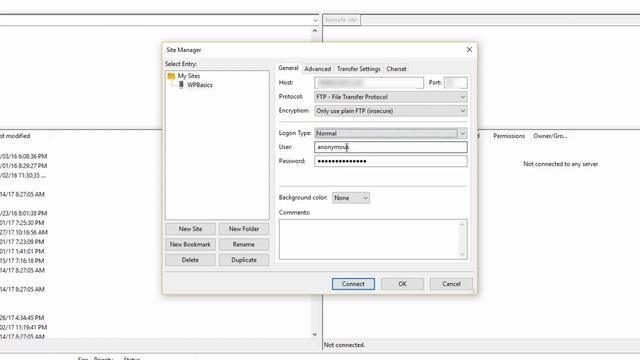Image resolution: width=640 pixels, height=360 pixels.
Task: Click the Last modified column header
Action: coord(15,136)
